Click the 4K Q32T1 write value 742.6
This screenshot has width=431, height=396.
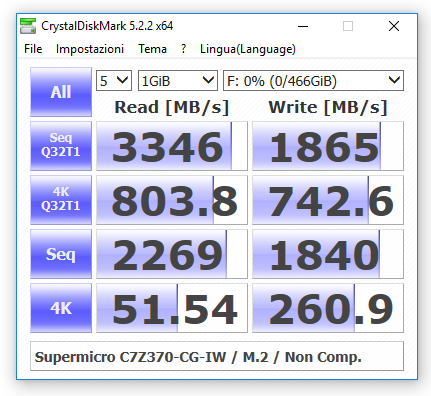[x=328, y=200]
